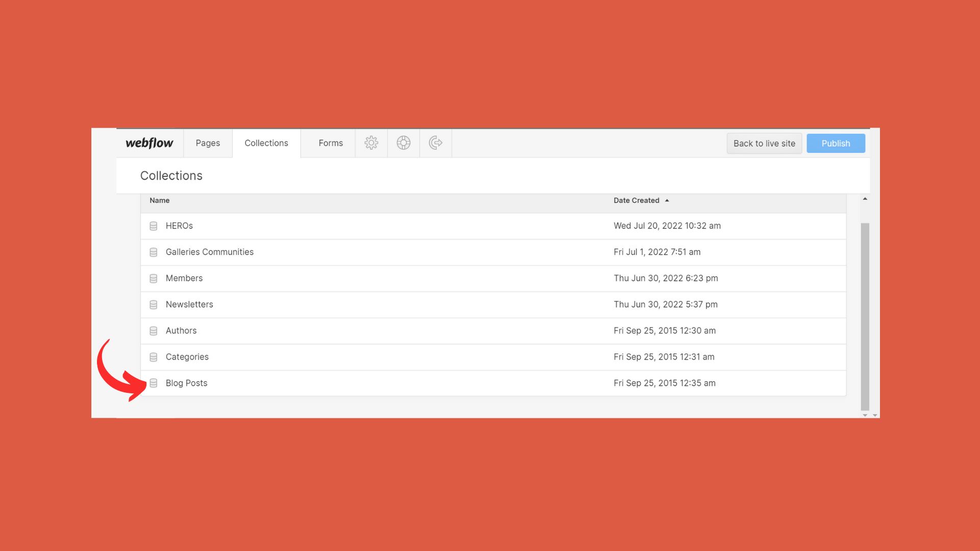Viewport: 980px width, 551px height.
Task: Switch to the Pages tab
Action: click(x=208, y=143)
